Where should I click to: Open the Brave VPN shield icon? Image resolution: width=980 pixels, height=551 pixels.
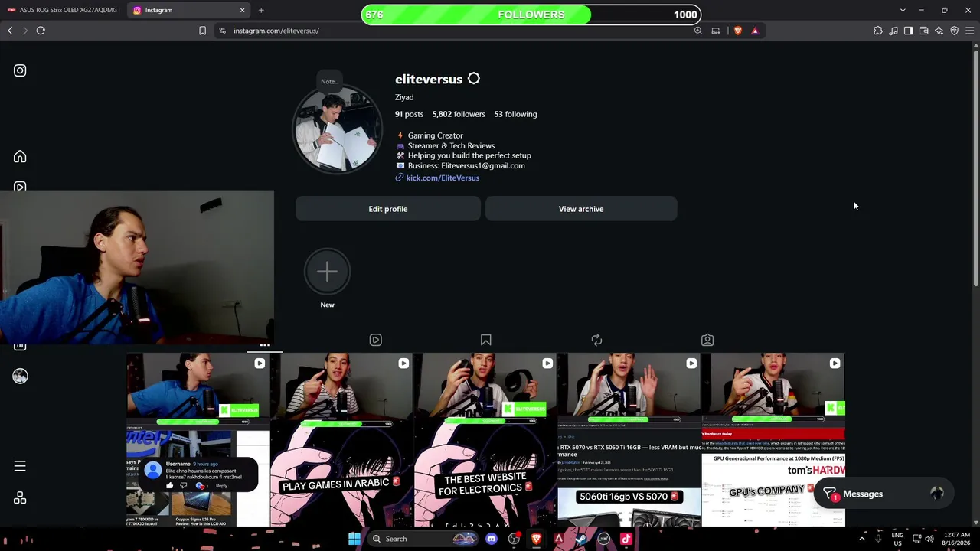pyautogui.click(x=954, y=31)
